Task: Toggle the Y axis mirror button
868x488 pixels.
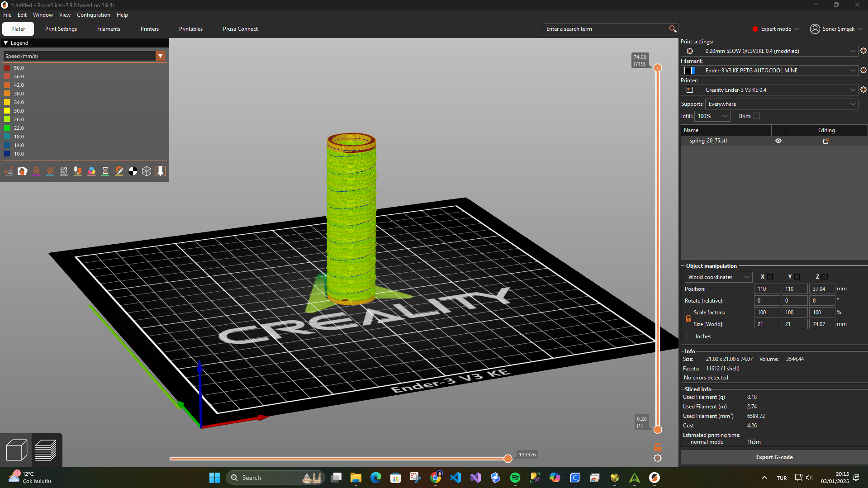Action: [797, 277]
